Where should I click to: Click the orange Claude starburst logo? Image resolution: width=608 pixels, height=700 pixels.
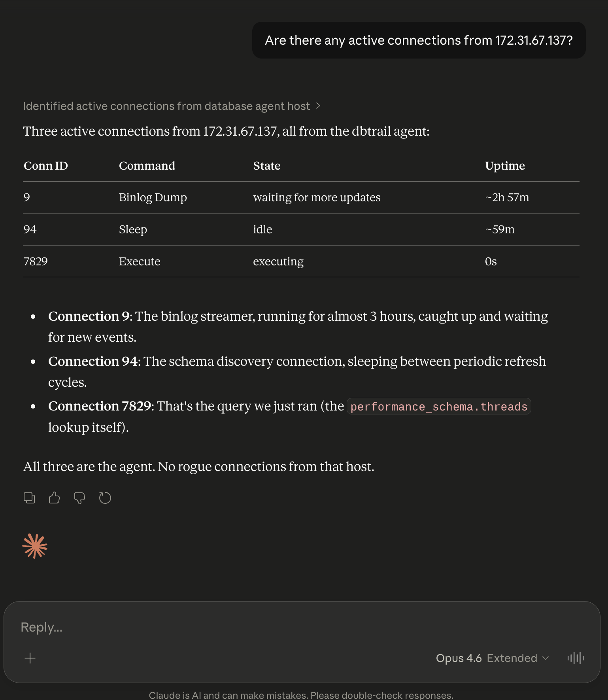click(35, 546)
